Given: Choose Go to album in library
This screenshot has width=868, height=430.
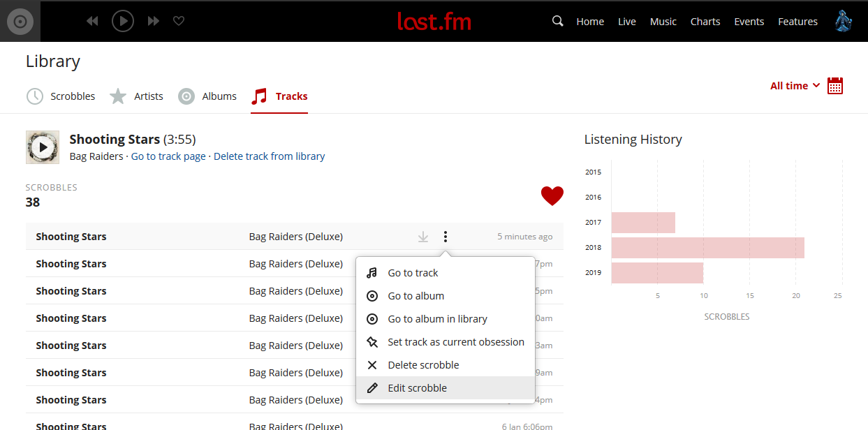Looking at the screenshot, I should pyautogui.click(x=446, y=319).
